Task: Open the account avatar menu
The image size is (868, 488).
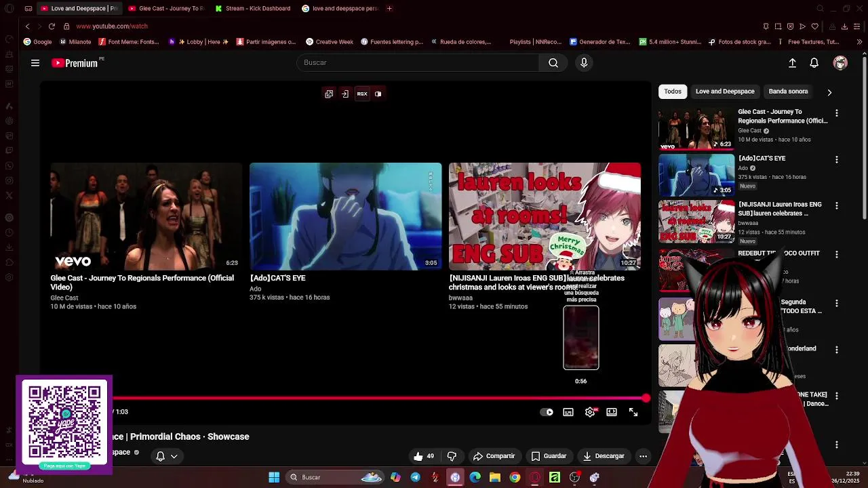Action: click(840, 63)
